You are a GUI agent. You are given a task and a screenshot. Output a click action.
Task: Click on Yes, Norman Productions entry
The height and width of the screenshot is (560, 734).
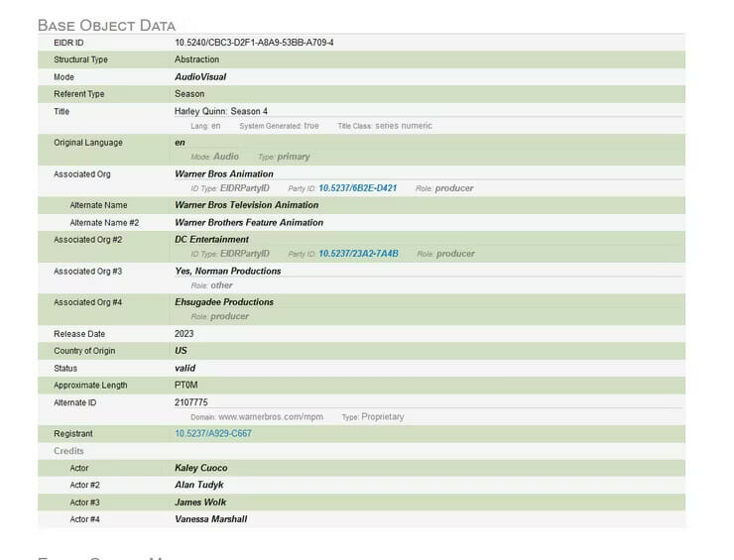click(x=227, y=272)
